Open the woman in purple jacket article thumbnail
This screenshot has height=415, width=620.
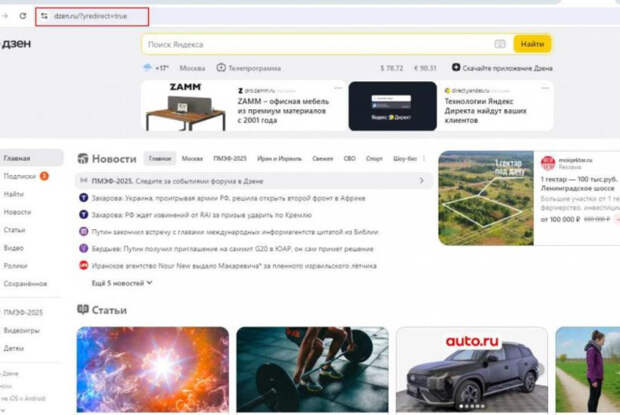[588, 369]
